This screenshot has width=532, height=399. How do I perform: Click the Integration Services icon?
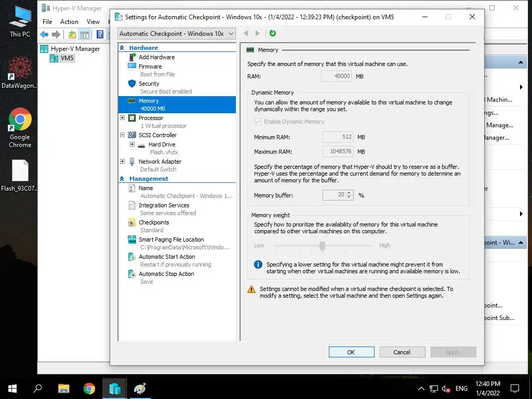132,205
